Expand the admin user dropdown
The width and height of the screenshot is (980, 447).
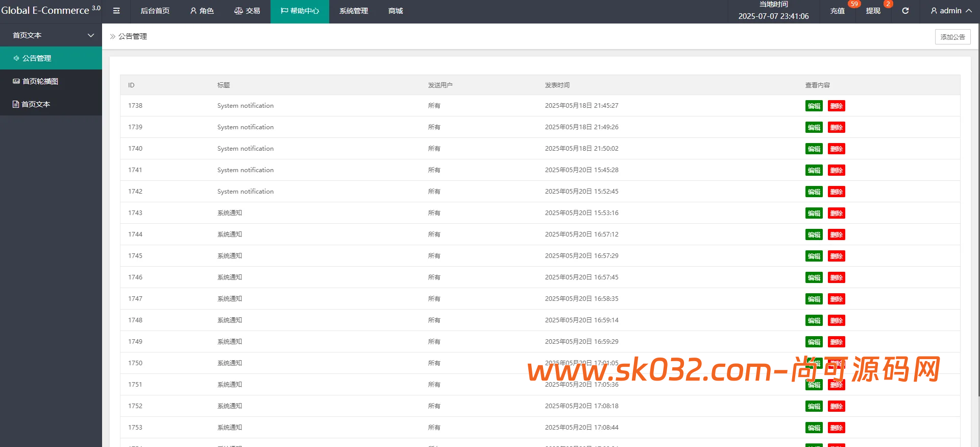pyautogui.click(x=951, y=11)
